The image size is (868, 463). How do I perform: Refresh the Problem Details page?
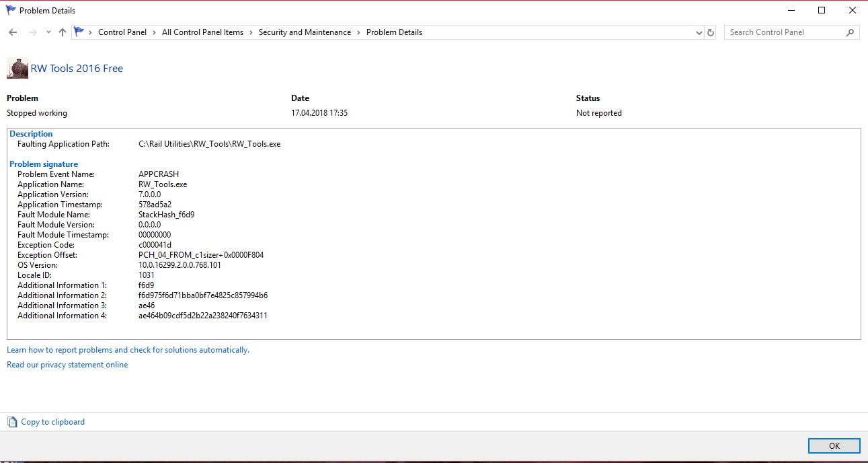point(711,32)
